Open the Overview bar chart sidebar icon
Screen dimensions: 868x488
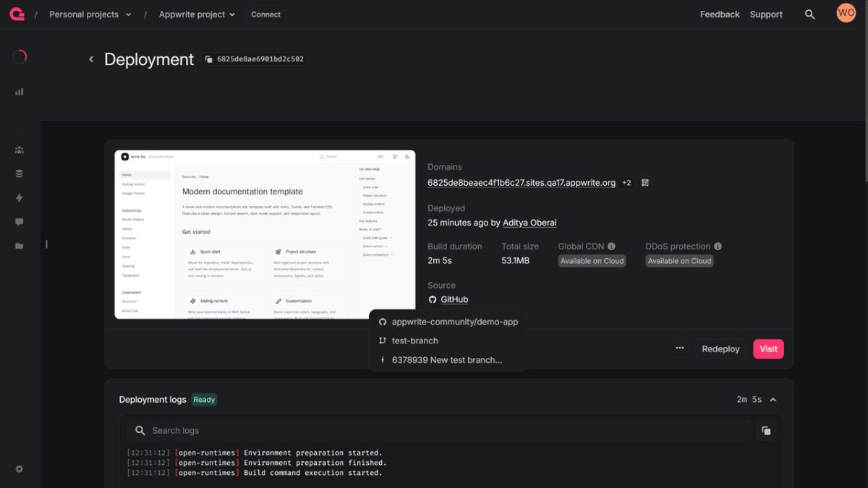20,92
